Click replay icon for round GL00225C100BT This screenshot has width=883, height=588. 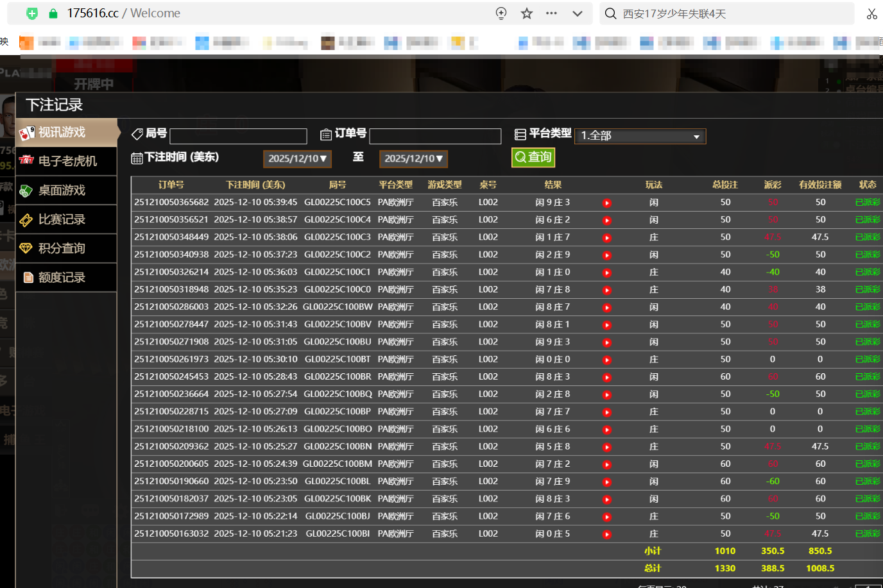click(607, 360)
